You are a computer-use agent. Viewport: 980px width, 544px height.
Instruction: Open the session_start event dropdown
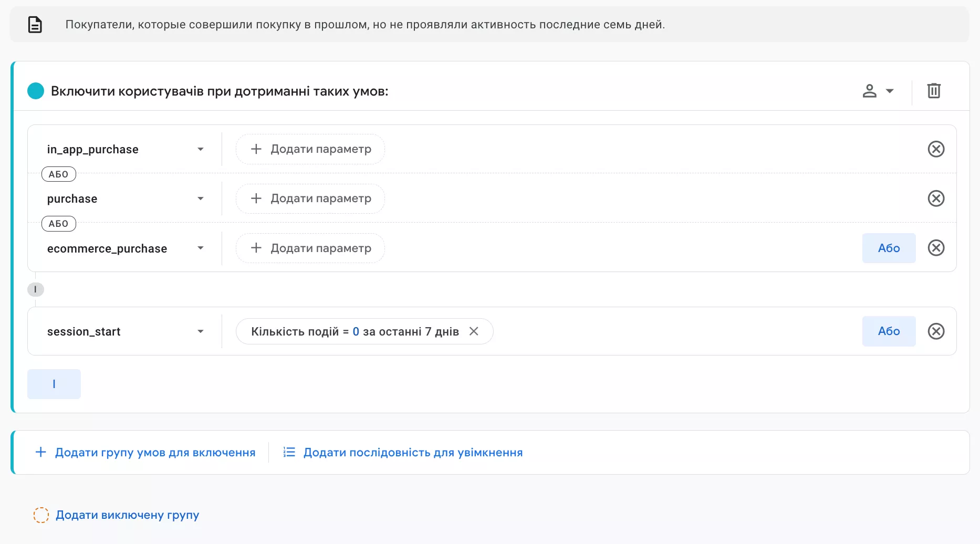(x=200, y=331)
